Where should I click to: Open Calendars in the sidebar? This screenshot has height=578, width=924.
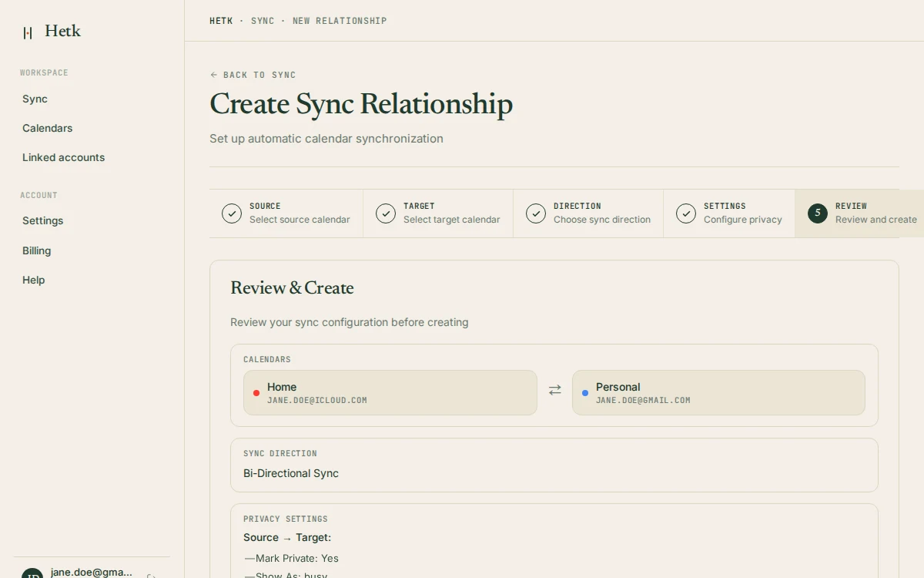(47, 128)
